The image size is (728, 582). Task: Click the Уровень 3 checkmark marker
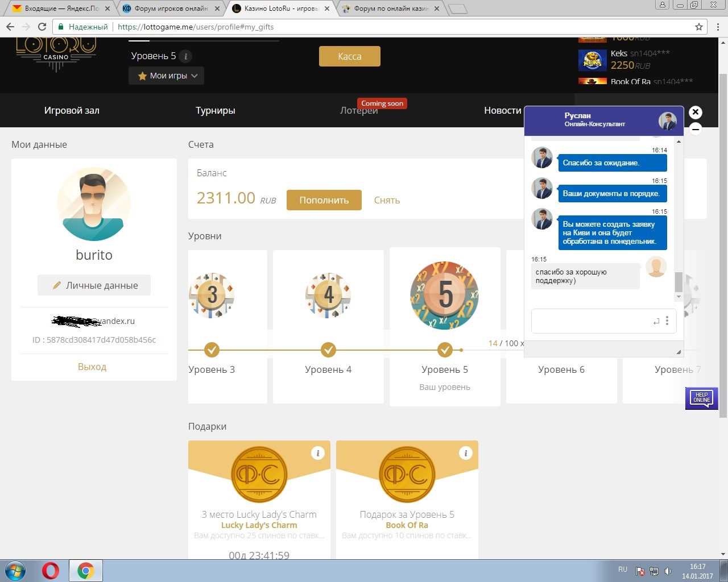tap(212, 350)
